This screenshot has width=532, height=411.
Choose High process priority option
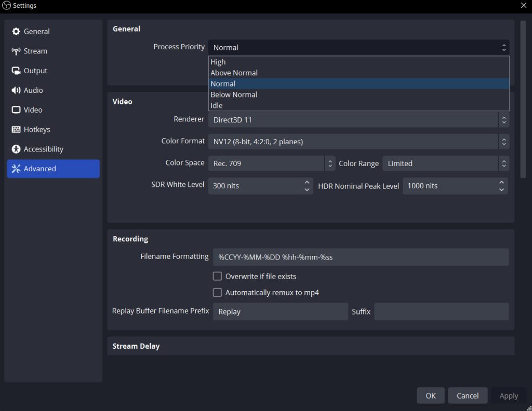[359, 62]
